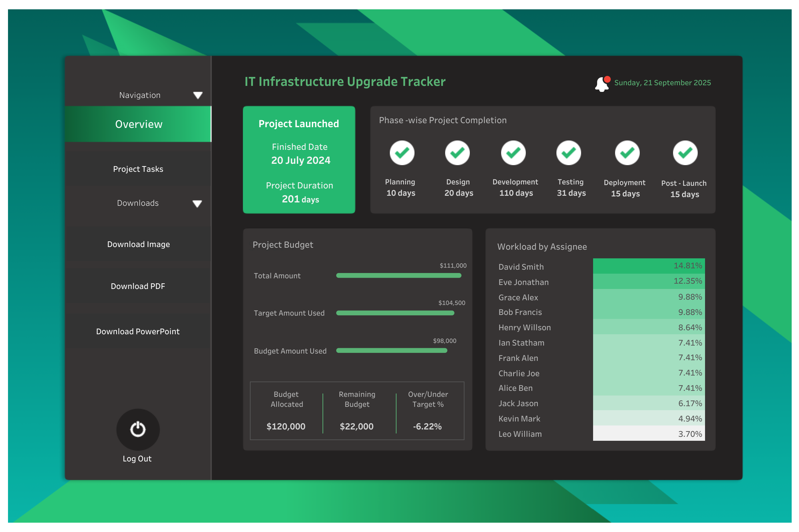Click the power icon above Log Out
This screenshot has width=799, height=532.
click(138, 429)
